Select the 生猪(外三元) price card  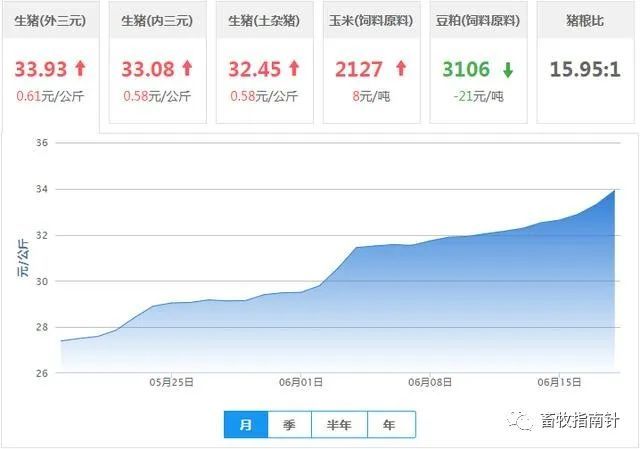coord(50,65)
